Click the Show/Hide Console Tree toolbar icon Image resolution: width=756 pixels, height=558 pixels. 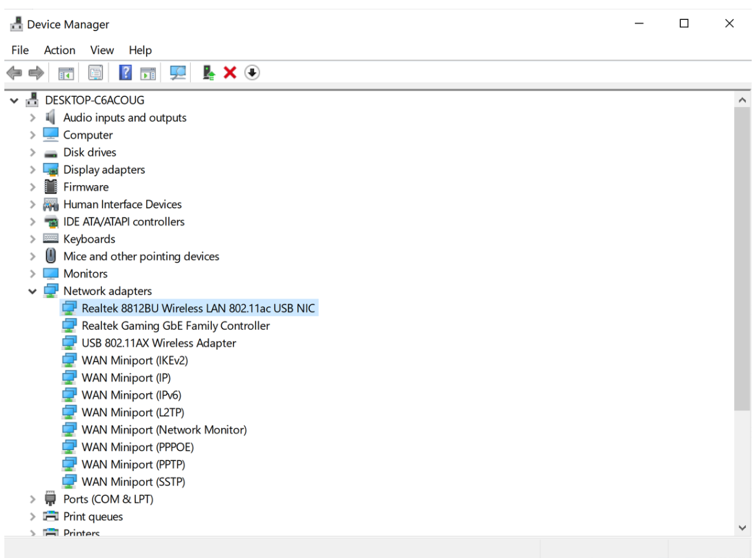[x=66, y=73]
